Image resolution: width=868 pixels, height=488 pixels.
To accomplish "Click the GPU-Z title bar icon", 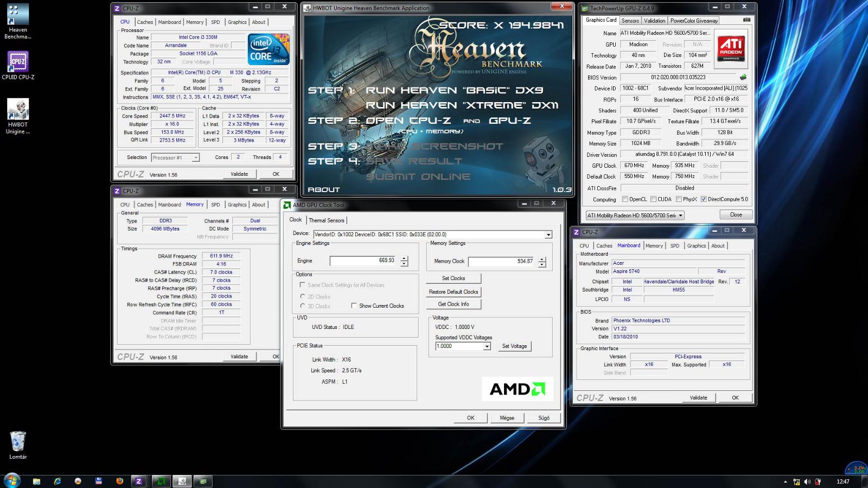I will pos(584,8).
